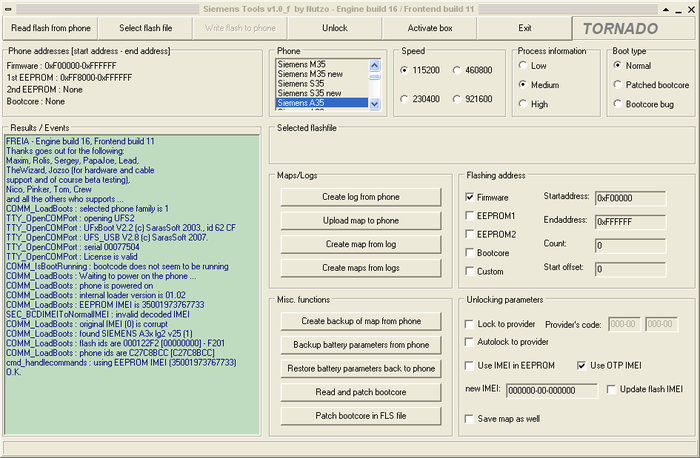
Task: Select Bootcore bug boot type
Action: pos(617,104)
